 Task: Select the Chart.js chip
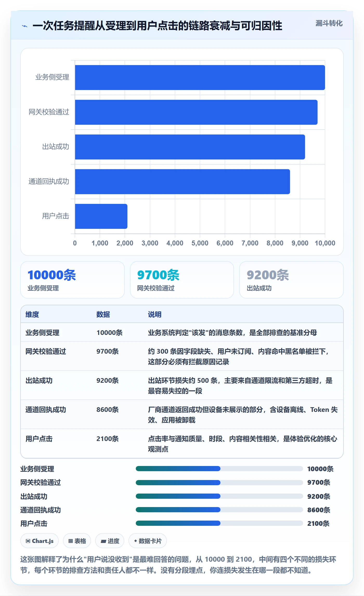[40, 541]
